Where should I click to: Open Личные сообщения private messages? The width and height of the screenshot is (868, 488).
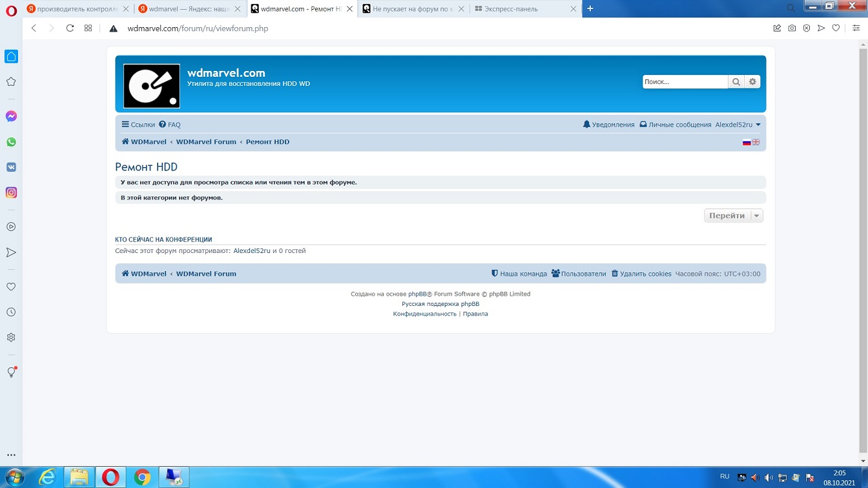click(x=676, y=125)
